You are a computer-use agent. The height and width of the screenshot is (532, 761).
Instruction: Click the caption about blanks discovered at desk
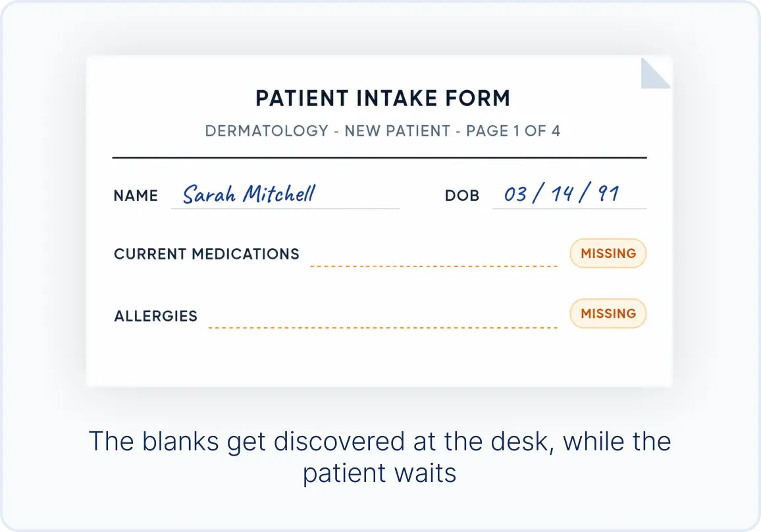point(380,457)
